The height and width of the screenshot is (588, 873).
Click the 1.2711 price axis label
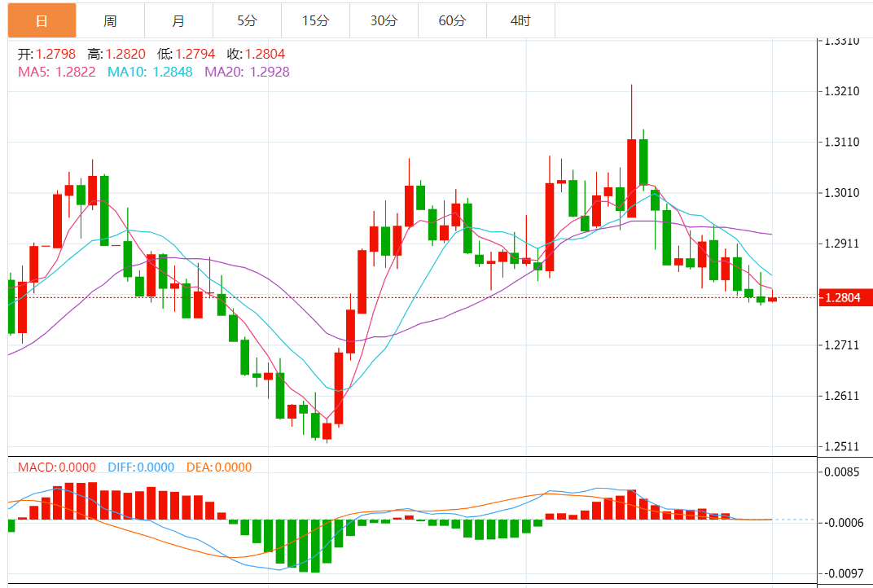pos(842,345)
